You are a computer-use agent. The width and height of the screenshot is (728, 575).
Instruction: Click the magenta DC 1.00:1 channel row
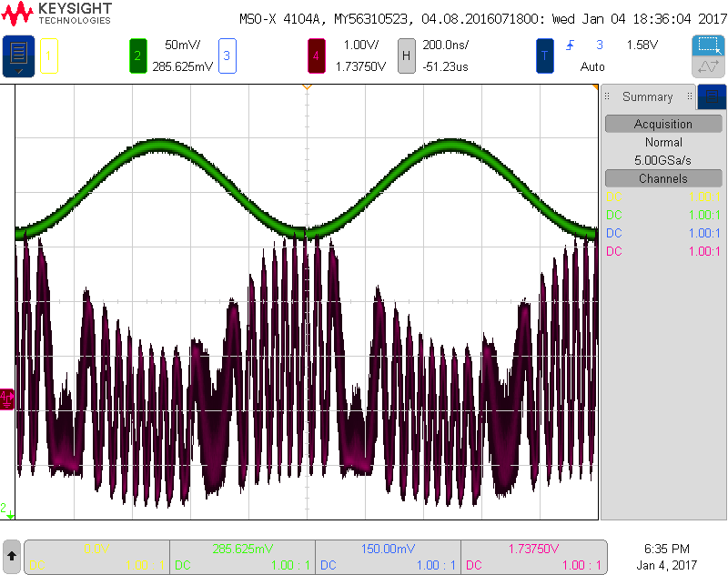[x=663, y=251]
